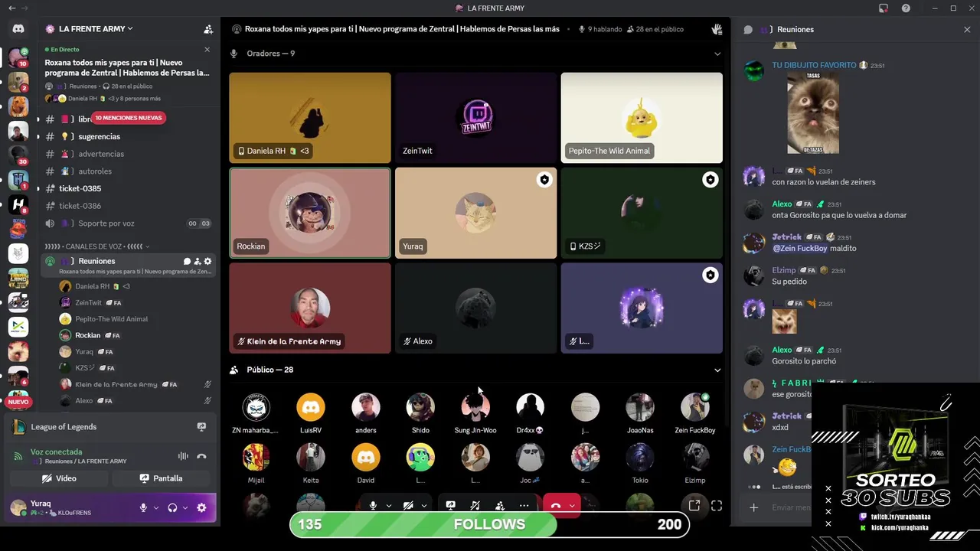Select Daniela RH speaker tile
The image size is (980, 551).
tap(310, 118)
